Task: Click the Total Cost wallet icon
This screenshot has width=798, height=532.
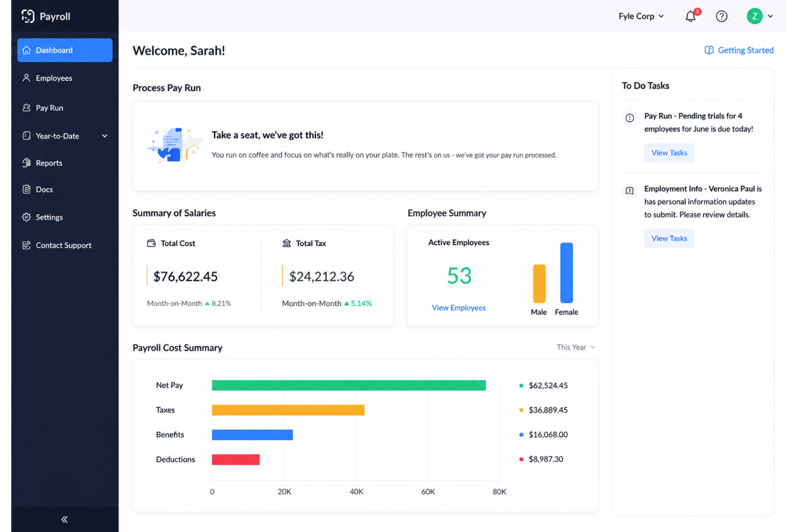Action: pyautogui.click(x=152, y=243)
